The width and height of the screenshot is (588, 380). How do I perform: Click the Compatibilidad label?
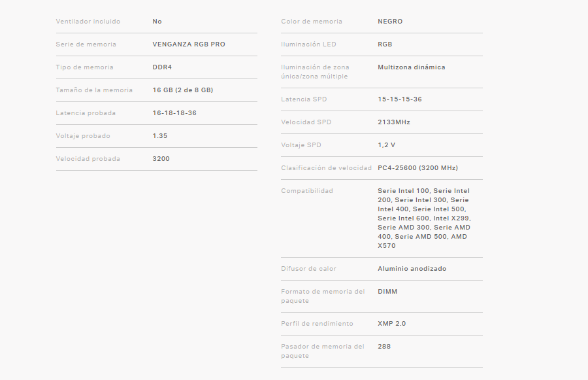click(x=306, y=191)
